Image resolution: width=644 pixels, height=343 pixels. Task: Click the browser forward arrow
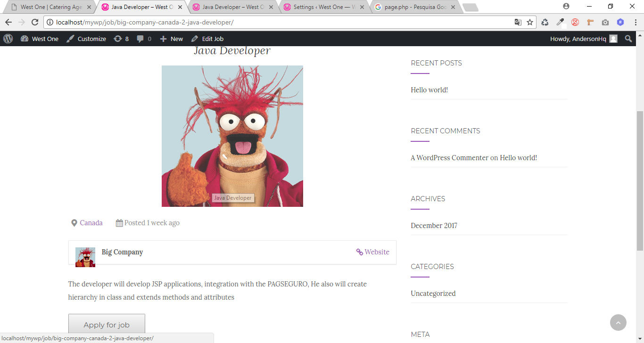click(x=21, y=22)
